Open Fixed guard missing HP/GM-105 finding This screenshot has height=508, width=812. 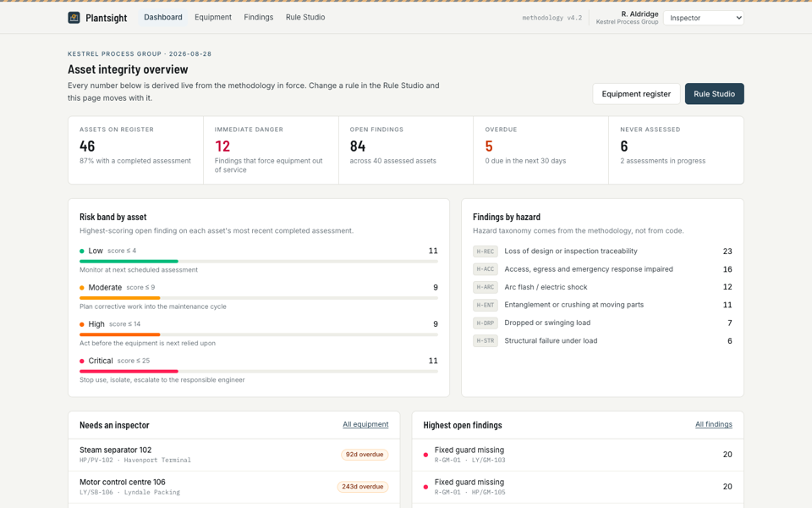(x=578, y=487)
